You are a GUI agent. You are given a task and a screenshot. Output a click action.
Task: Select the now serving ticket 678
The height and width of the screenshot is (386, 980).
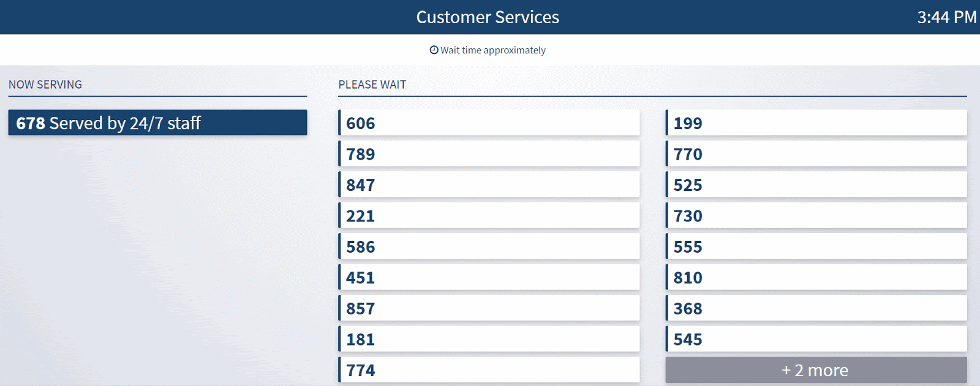click(x=157, y=123)
